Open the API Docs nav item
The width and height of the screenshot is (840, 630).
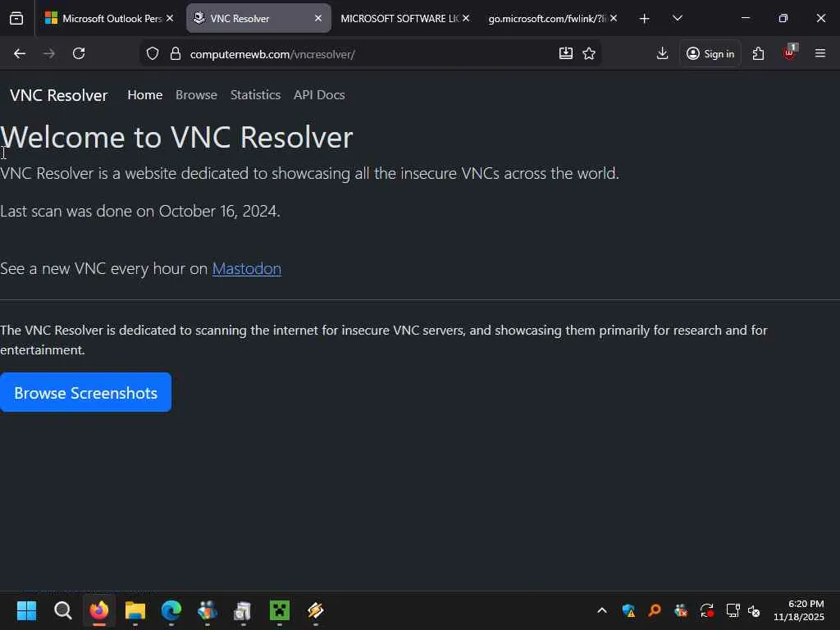(x=319, y=95)
